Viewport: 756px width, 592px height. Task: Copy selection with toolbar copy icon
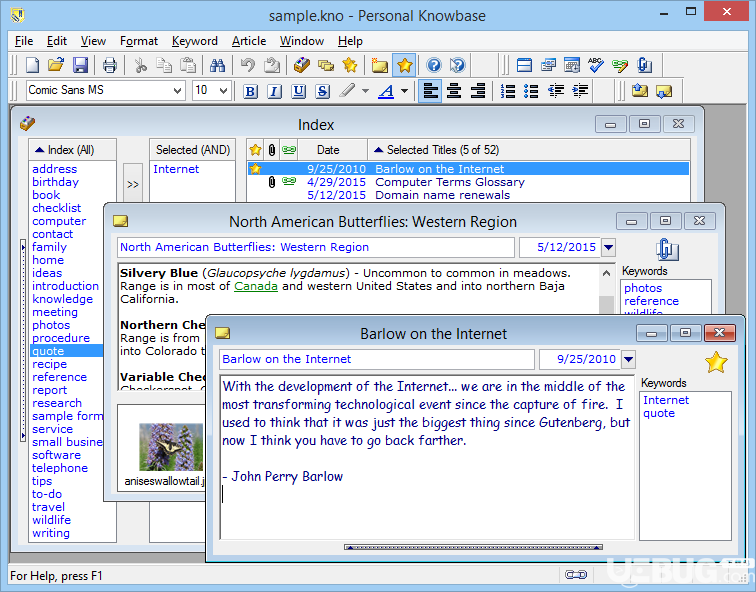[164, 65]
